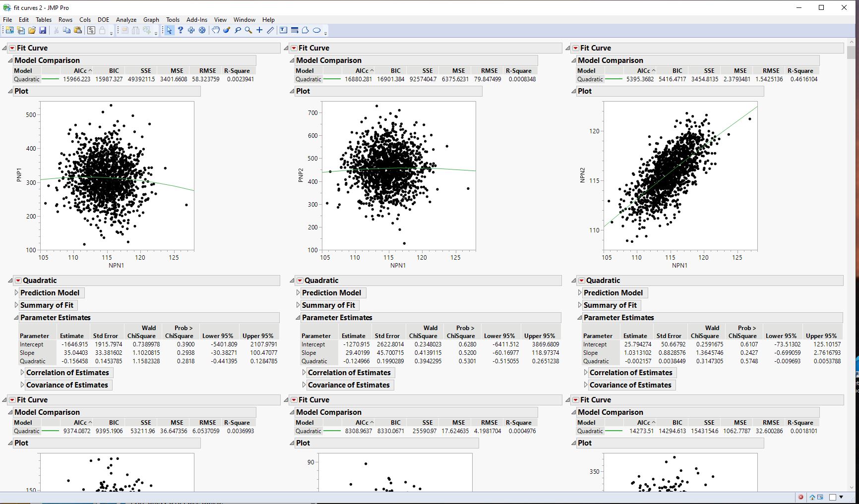Image resolution: width=859 pixels, height=504 pixels.
Task: Select the Arrow tool on the toolbar
Action: [x=170, y=31]
